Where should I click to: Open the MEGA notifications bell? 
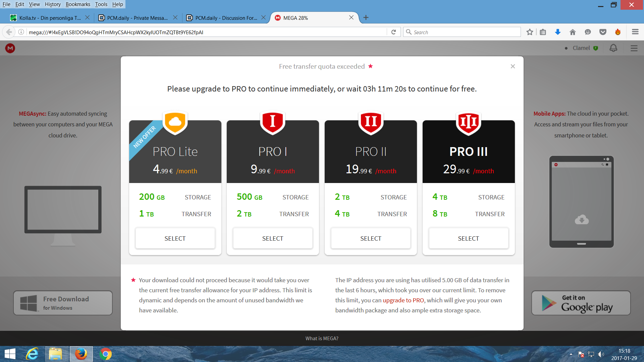point(613,48)
